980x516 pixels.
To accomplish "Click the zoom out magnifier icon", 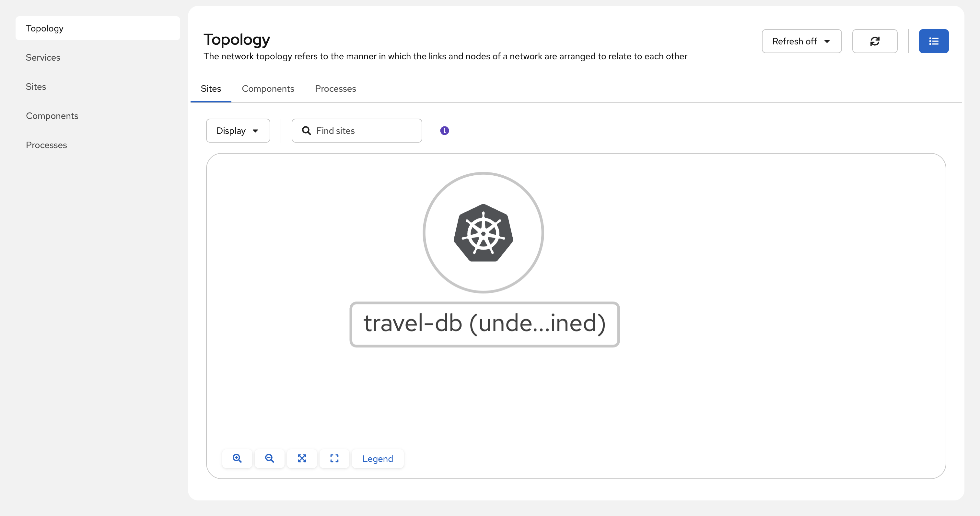I will coord(269,459).
